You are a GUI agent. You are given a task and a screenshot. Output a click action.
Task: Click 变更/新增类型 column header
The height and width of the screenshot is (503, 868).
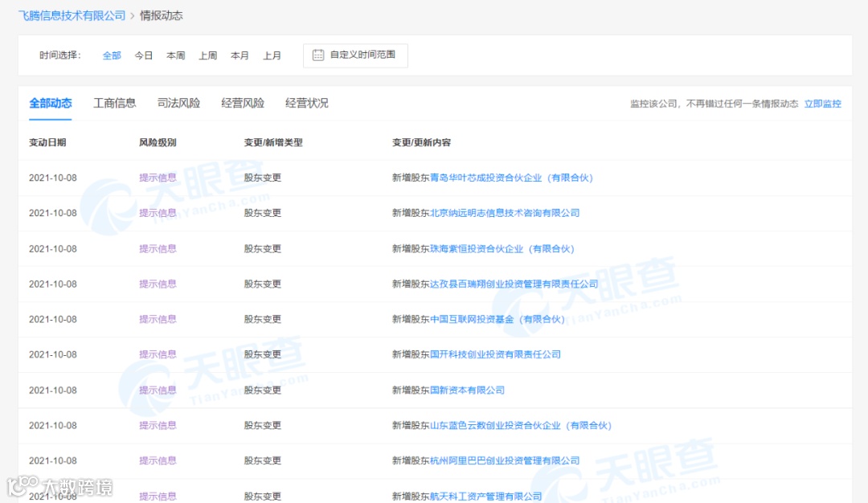[x=273, y=143]
